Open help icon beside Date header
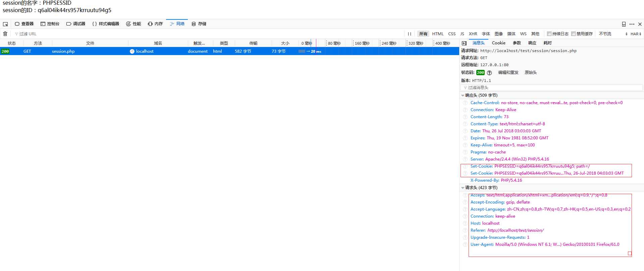 coord(465,131)
